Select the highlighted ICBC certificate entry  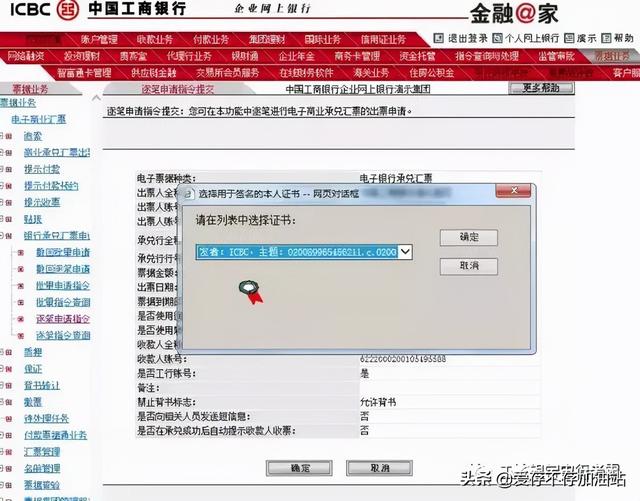pos(297,252)
